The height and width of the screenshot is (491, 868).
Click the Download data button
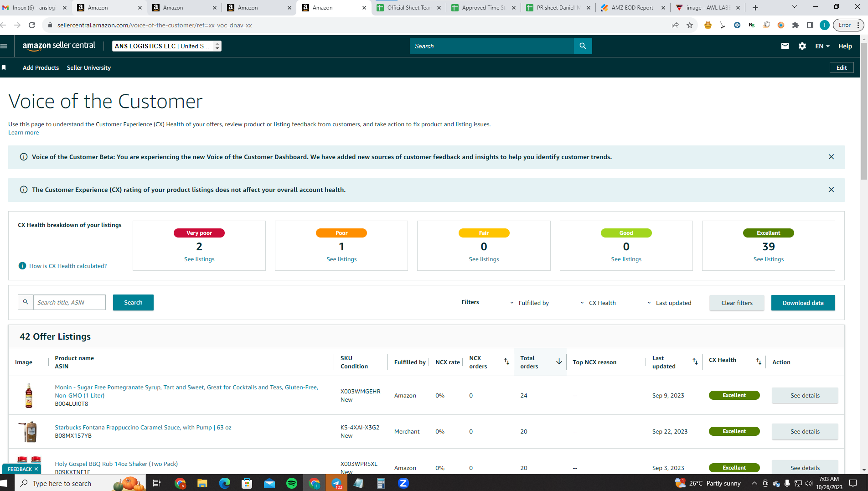(x=803, y=303)
